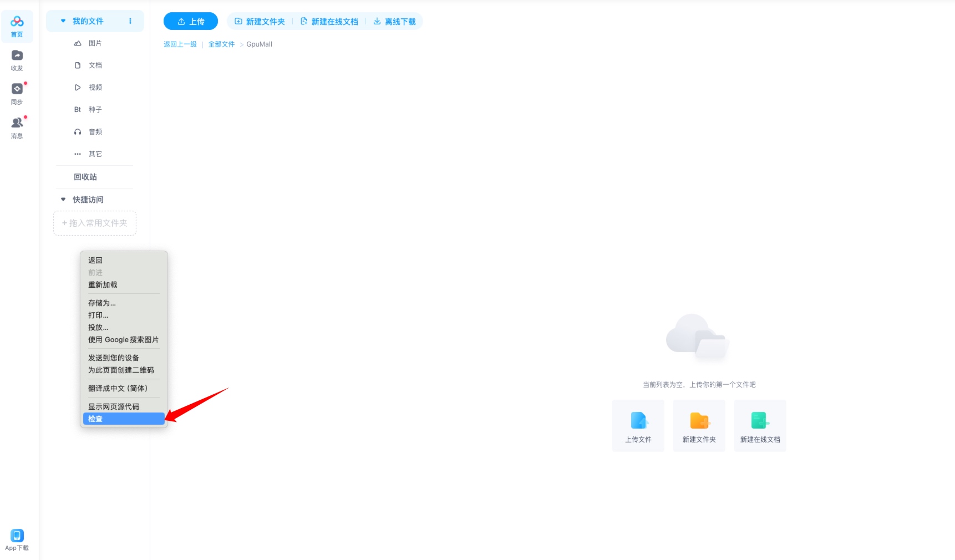Select 为此页面创建二维码 menu item
955x560 pixels.
[124, 370]
